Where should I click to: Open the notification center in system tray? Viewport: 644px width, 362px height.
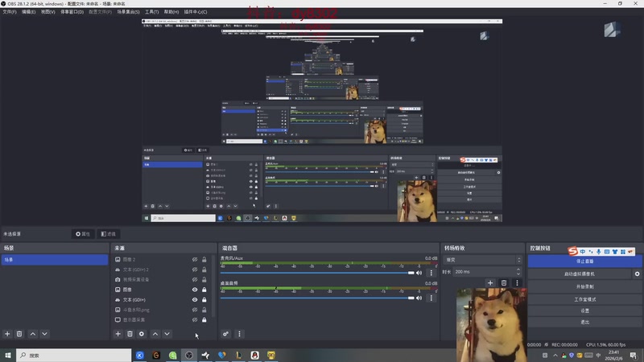click(634, 355)
